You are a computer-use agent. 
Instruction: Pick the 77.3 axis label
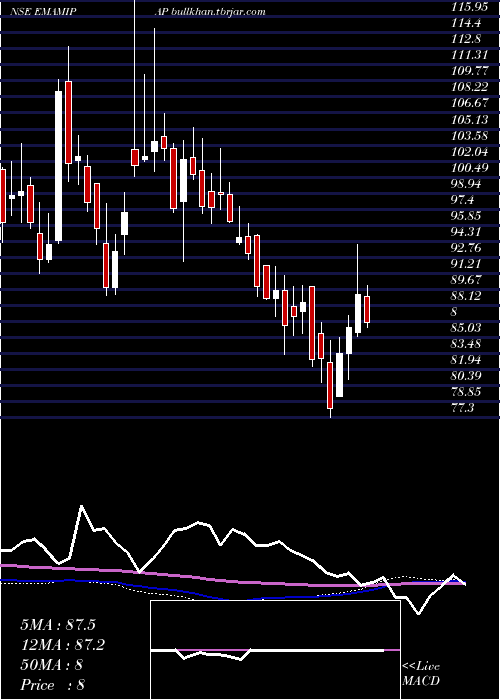tap(464, 408)
